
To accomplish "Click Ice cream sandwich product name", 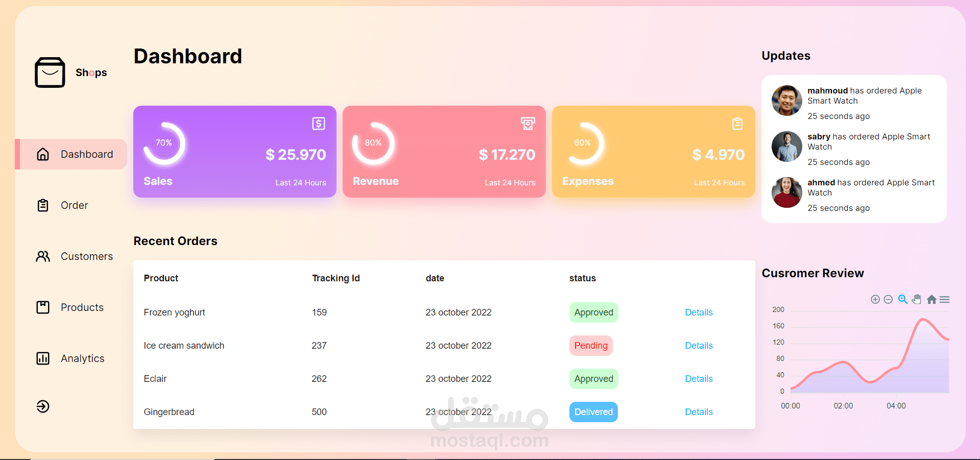I will [184, 346].
